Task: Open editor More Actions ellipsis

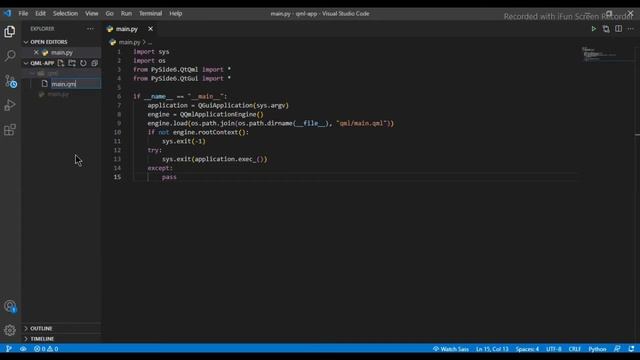Action: pyautogui.click(x=631, y=29)
